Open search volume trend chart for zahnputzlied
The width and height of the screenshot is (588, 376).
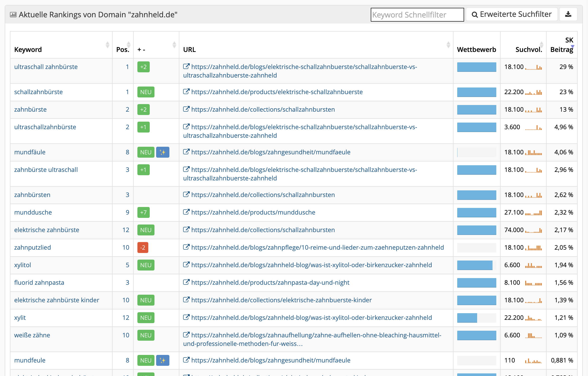coord(534,248)
